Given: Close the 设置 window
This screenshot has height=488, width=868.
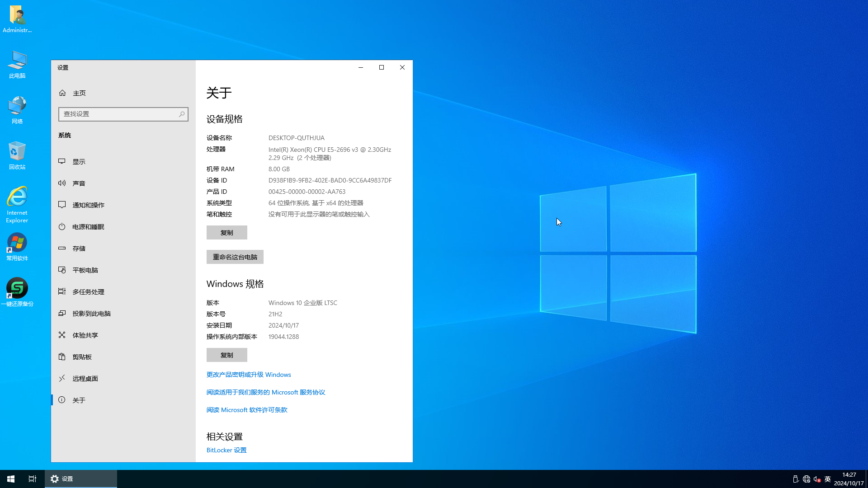Looking at the screenshot, I should coord(402,67).
